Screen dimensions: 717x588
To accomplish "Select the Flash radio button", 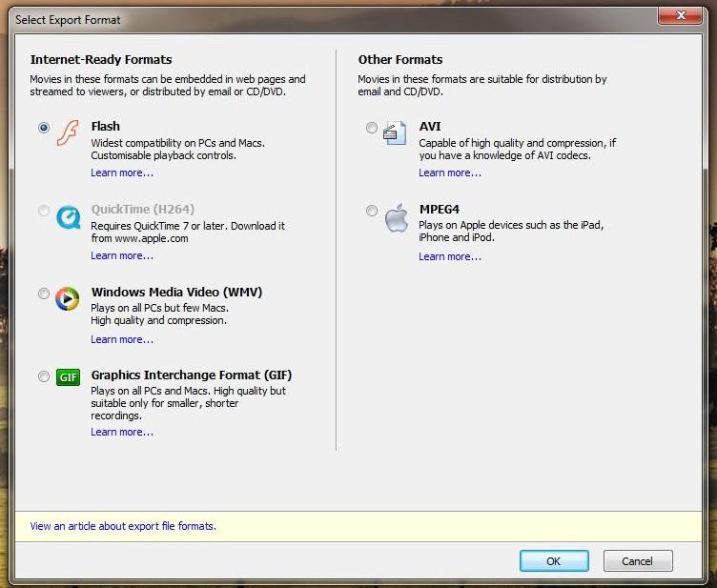I will [x=44, y=128].
